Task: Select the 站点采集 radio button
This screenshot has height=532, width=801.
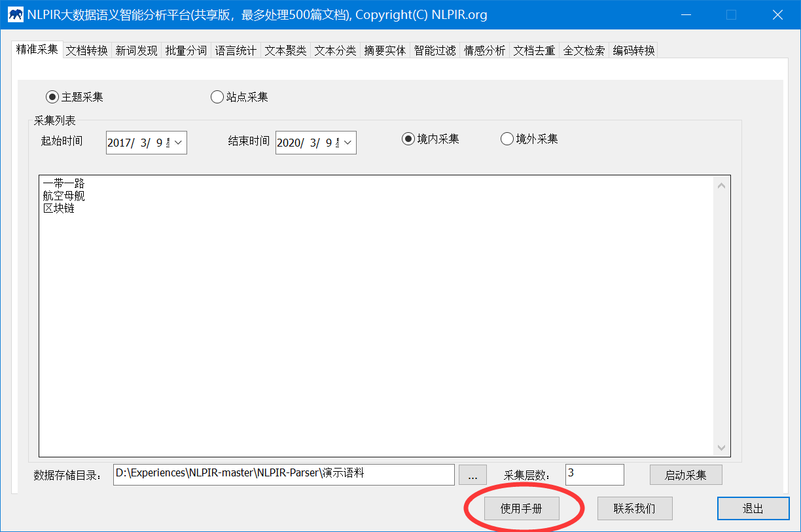Action: (x=217, y=96)
